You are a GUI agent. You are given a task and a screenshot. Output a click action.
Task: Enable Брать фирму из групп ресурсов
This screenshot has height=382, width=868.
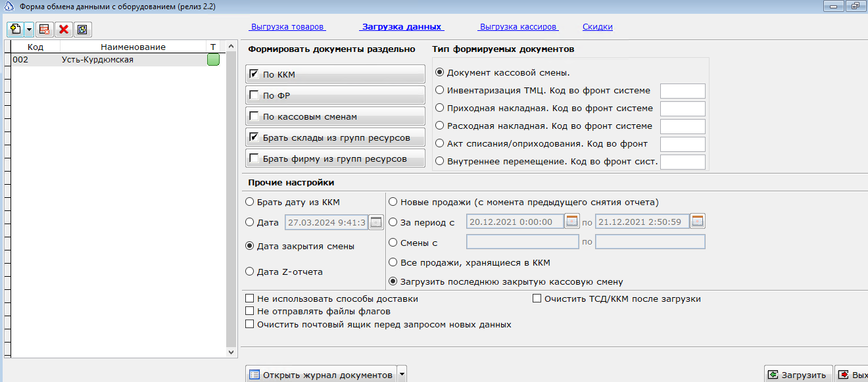tap(254, 158)
